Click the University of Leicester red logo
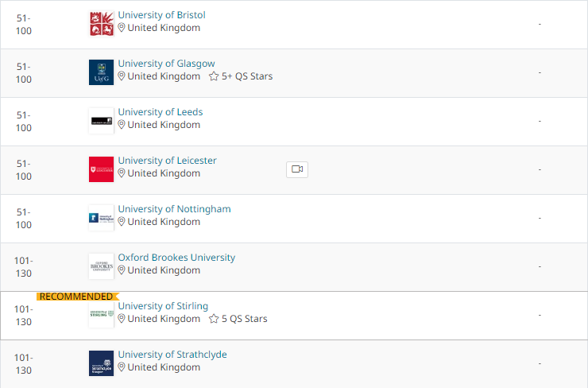Viewport: 588px width, 388px height. coord(101,169)
